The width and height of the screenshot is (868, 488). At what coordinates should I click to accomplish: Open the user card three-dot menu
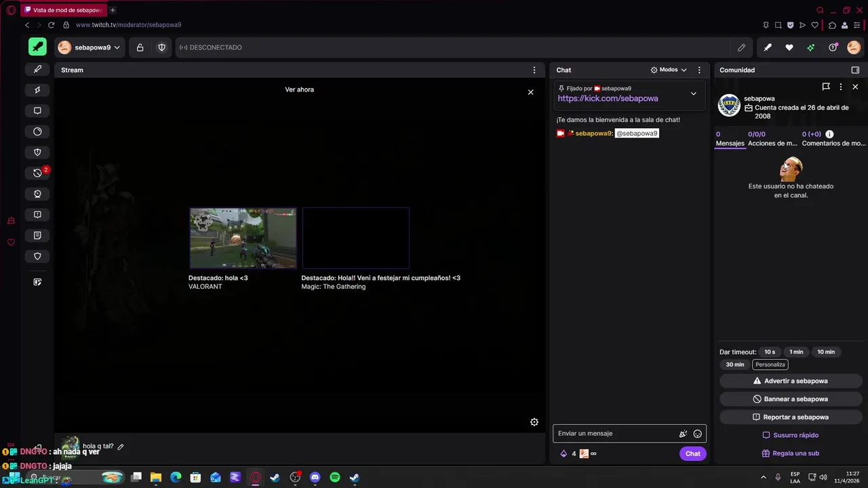pos(841,87)
